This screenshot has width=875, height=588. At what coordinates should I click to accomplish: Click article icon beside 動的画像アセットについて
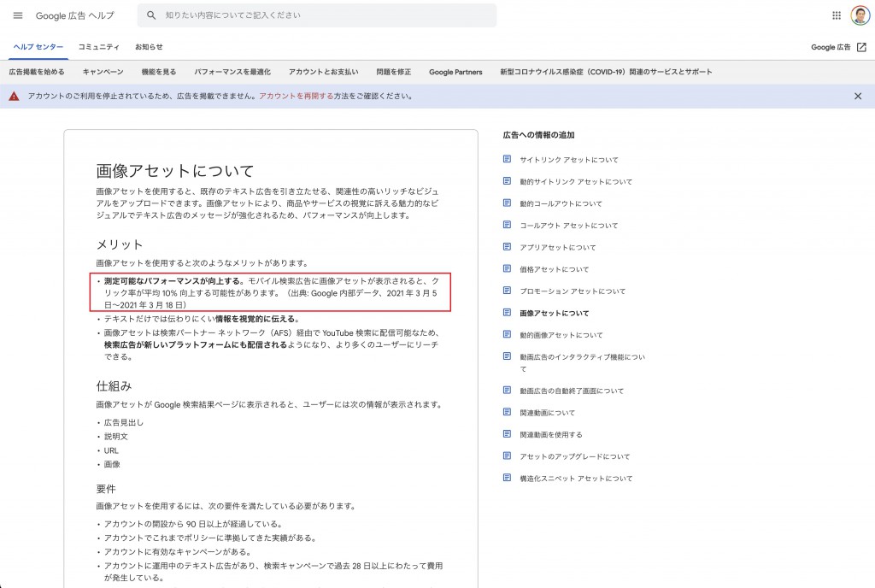coord(507,334)
